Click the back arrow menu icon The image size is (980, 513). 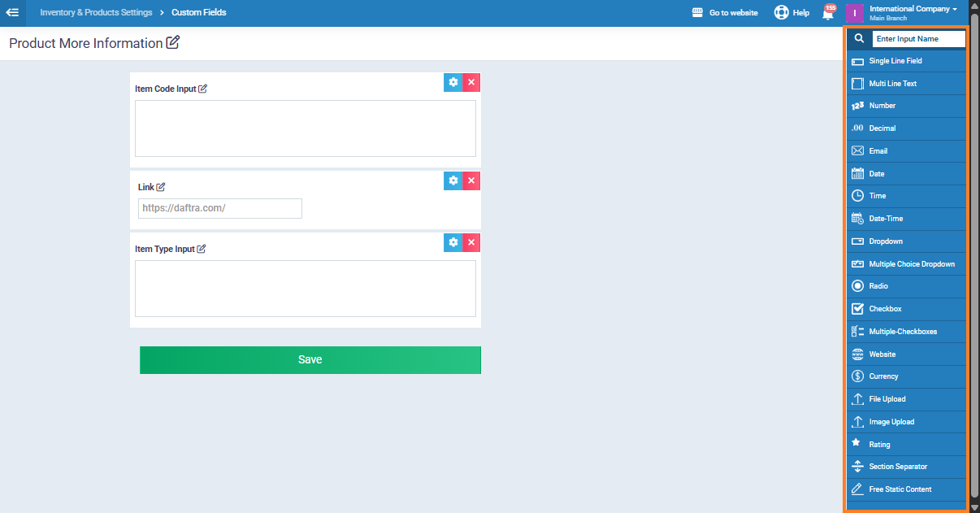coord(12,12)
